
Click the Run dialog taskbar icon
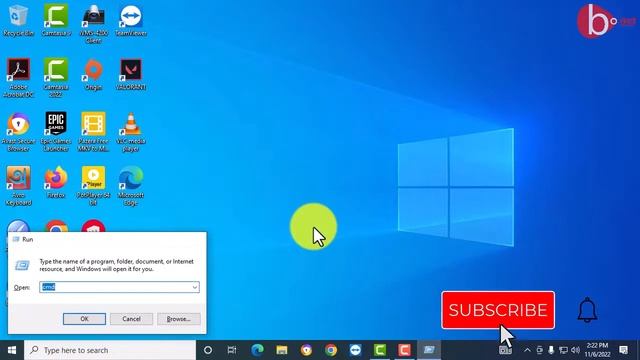coord(429,350)
